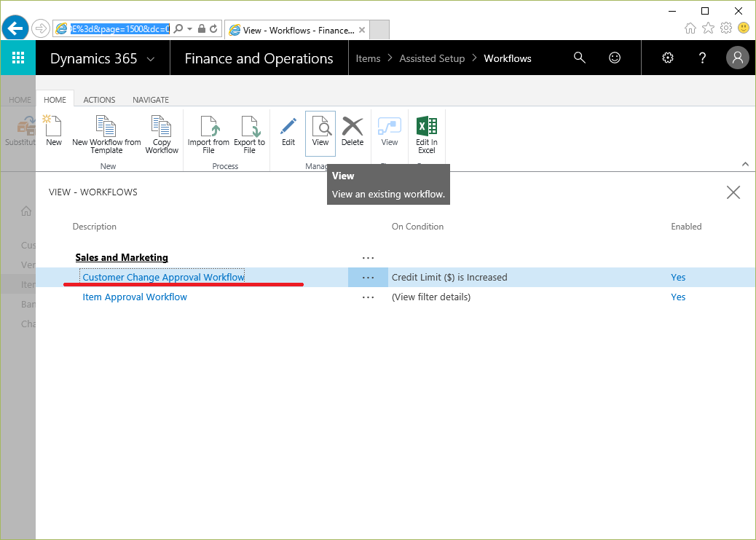Screen dimensions: 756x540
Task: Click the Assisted Setup breadcrumb
Action: pos(432,58)
